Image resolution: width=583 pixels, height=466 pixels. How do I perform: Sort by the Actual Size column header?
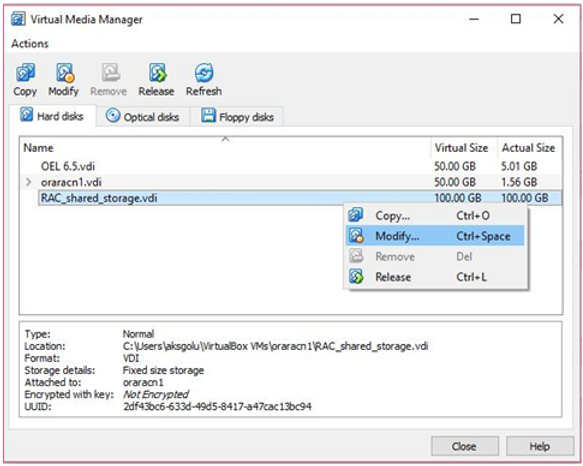[529, 148]
